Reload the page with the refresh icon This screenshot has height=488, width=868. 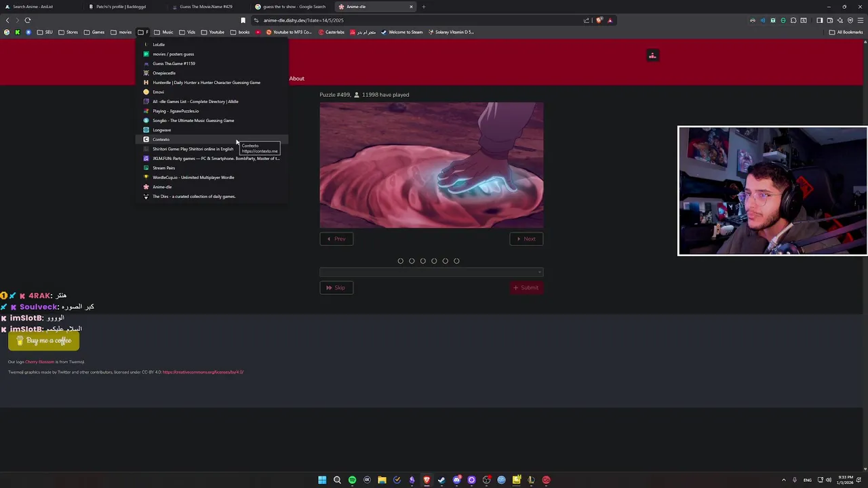[x=28, y=20]
